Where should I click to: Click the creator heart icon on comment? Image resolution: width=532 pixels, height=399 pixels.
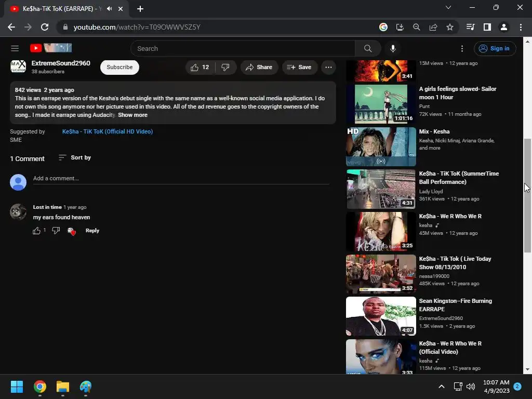[x=72, y=231]
